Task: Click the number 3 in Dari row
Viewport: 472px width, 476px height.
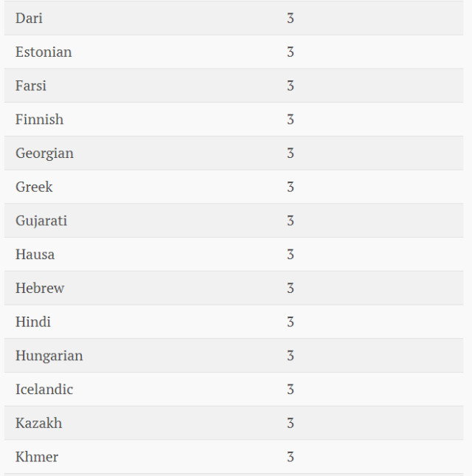Action: coord(291,18)
